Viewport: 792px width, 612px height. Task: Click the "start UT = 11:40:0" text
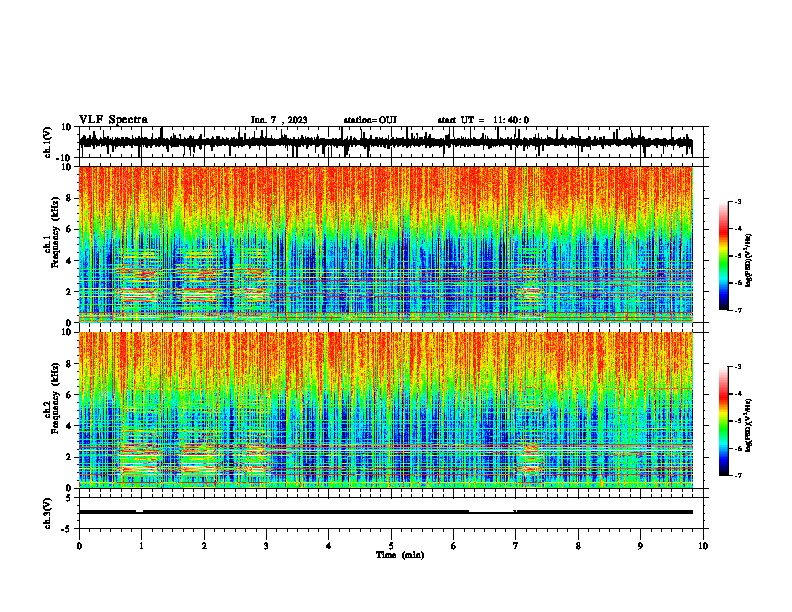point(483,120)
